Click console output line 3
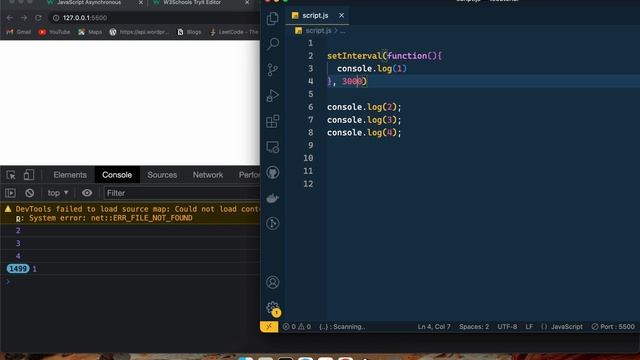Image resolution: width=640 pixels, height=360 pixels. [x=130, y=243]
